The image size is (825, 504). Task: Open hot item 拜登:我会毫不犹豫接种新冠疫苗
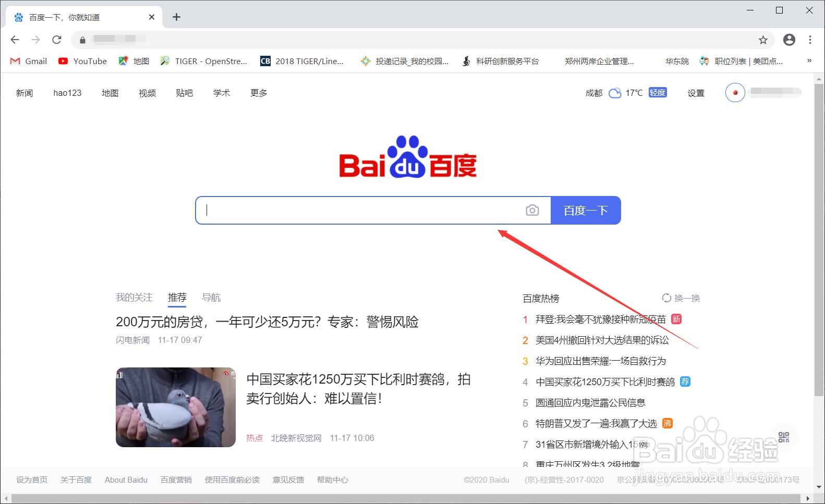[x=601, y=319]
